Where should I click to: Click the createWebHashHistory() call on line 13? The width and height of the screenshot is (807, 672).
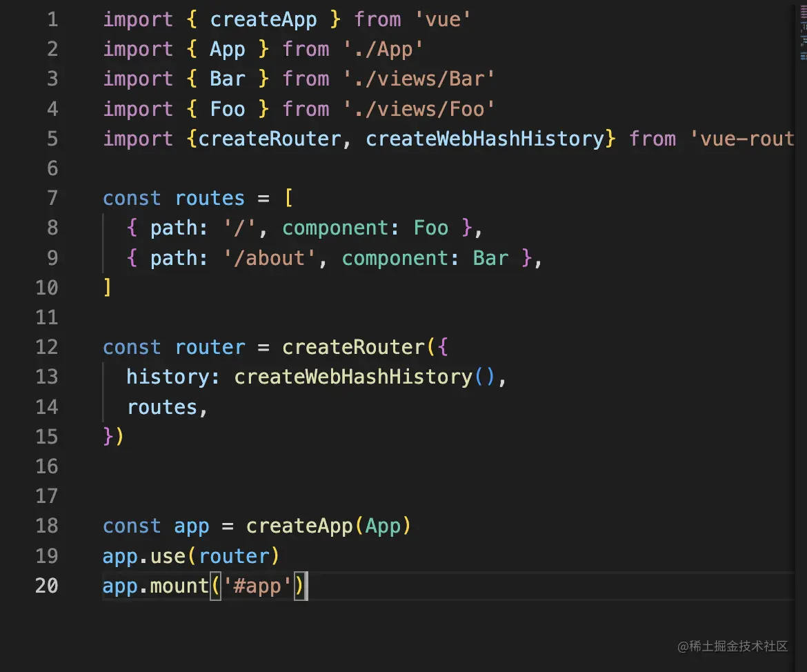pos(364,377)
